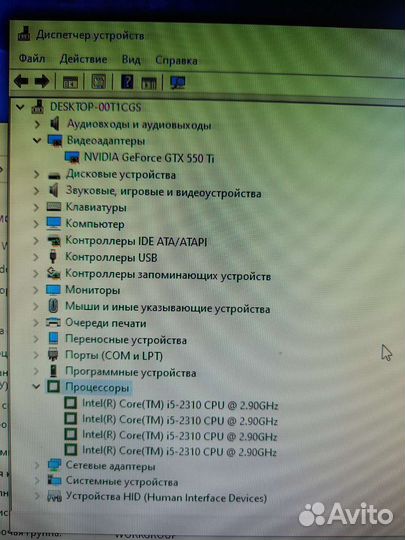Screen dimensions: 405x540
Task: Click the Контроллеры USB device icon
Action: click(53, 257)
